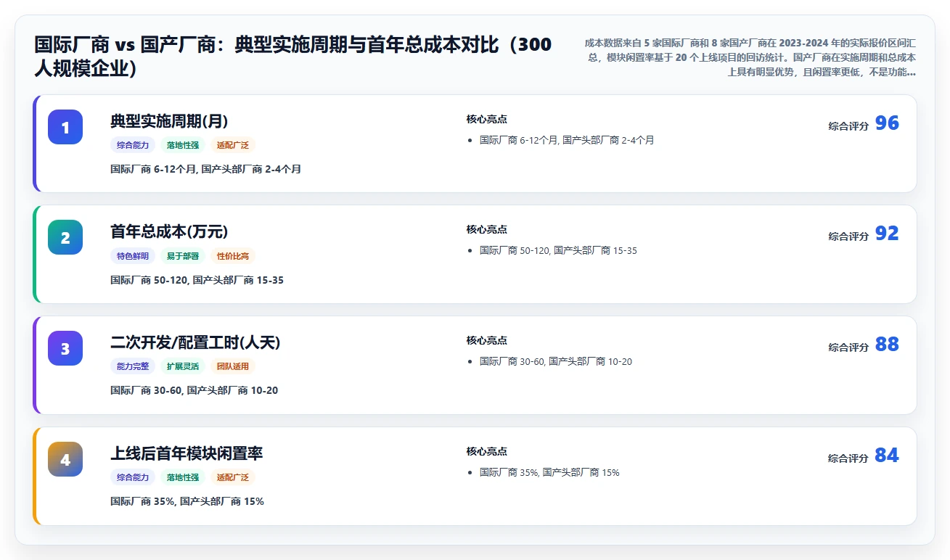The height and width of the screenshot is (560, 950).
Task: Select the 二次开发/配置工时(人天) card title
Action: [x=195, y=342]
